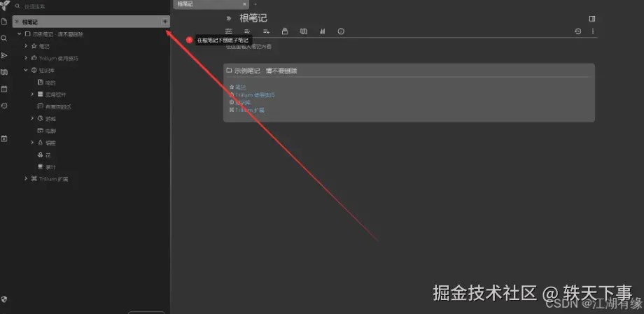Open the Note Map ribbon icon

pyautogui.click(x=304, y=31)
